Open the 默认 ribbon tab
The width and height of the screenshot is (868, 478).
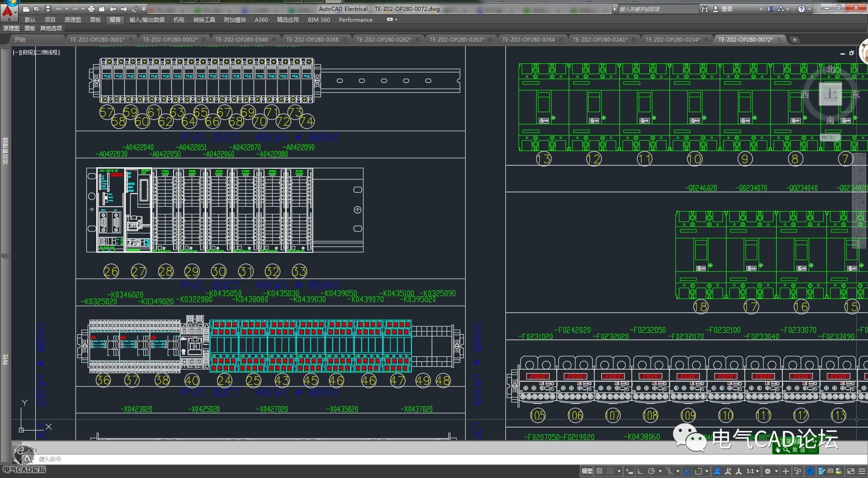(x=30, y=19)
